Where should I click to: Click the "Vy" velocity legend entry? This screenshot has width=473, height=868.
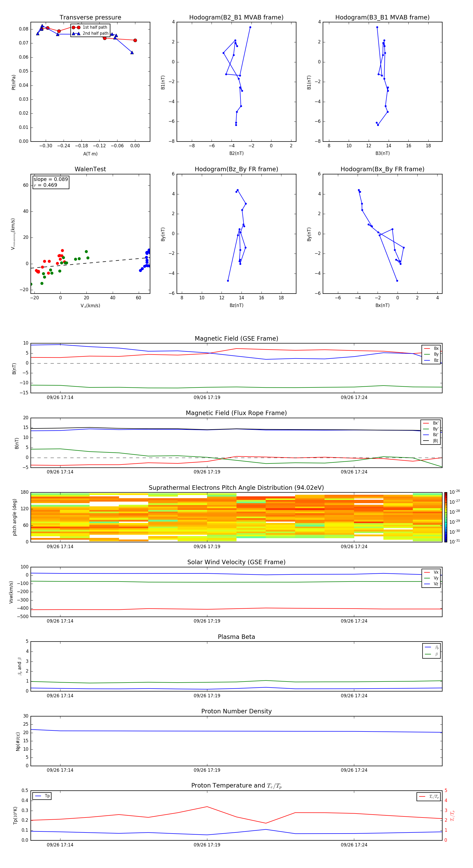point(431,578)
